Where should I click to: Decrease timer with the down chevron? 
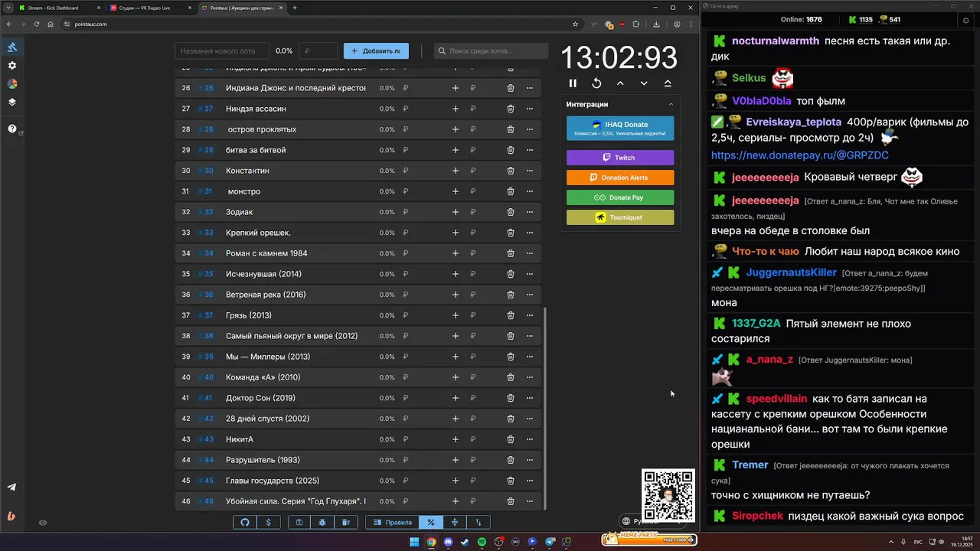pos(644,83)
